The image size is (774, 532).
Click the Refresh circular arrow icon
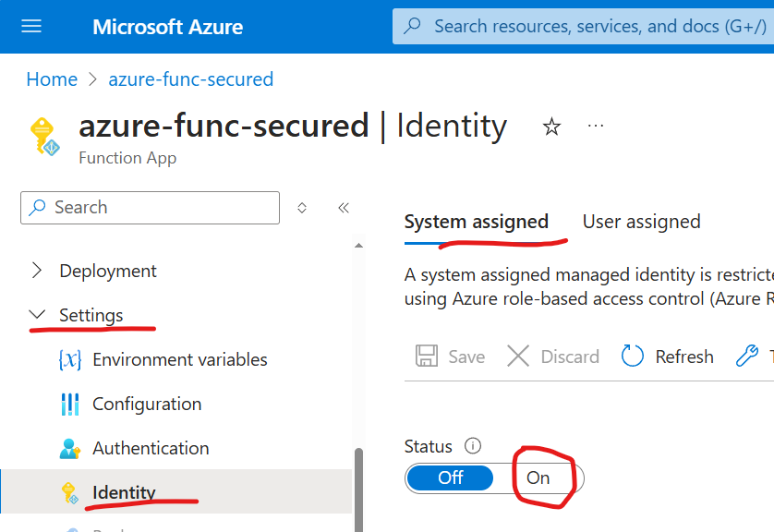633,356
